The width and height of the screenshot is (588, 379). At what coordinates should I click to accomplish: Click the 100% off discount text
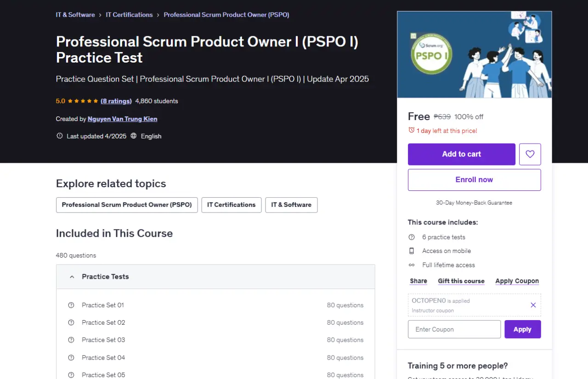(x=469, y=117)
